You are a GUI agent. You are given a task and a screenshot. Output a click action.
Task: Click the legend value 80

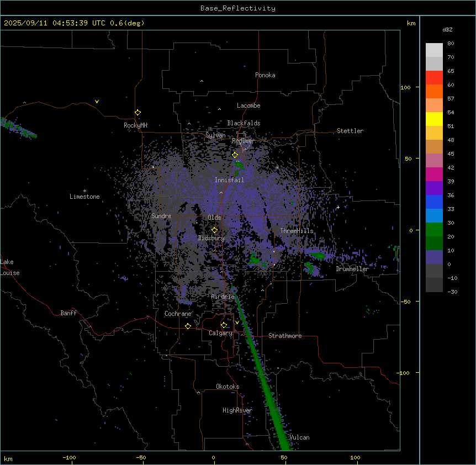[451, 44]
